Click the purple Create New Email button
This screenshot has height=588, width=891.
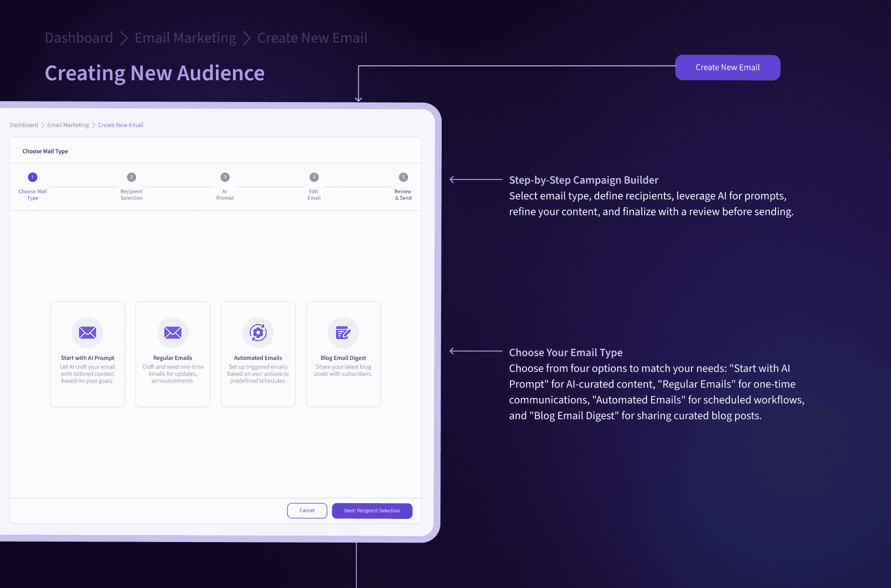(727, 68)
